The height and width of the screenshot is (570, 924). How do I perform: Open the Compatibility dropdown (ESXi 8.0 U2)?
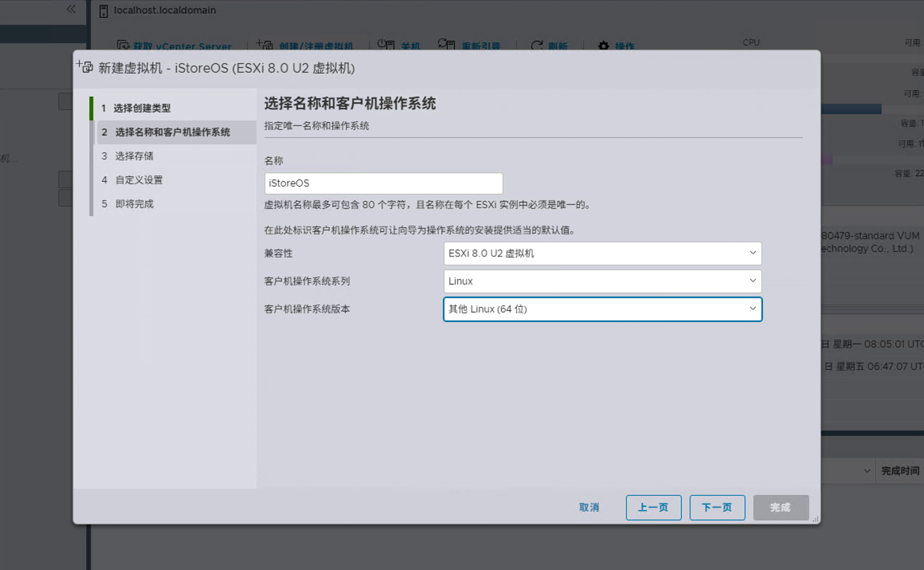point(602,254)
